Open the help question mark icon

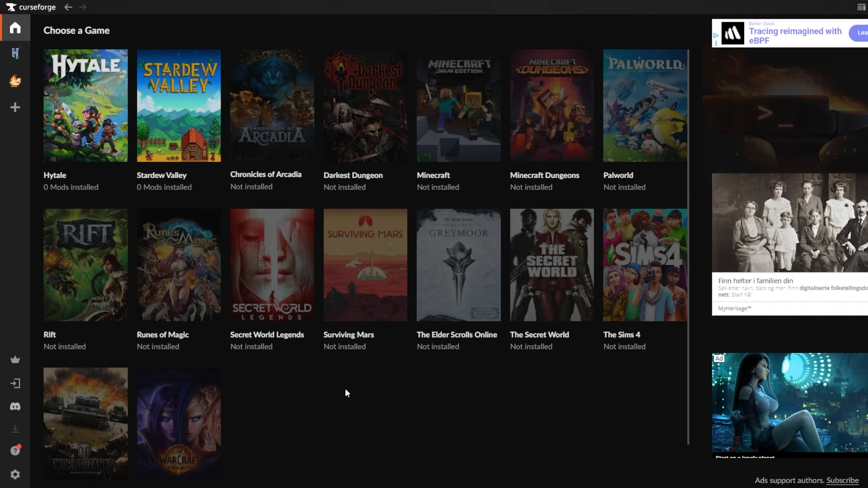point(15,450)
